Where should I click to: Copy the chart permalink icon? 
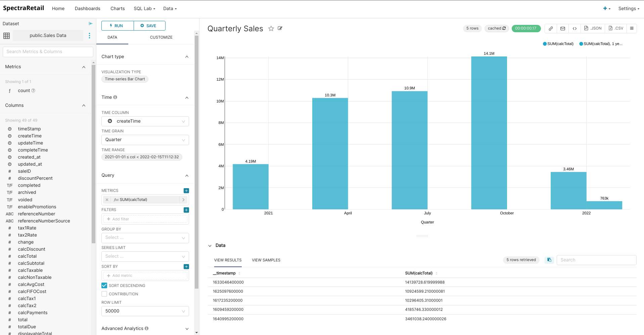click(551, 28)
